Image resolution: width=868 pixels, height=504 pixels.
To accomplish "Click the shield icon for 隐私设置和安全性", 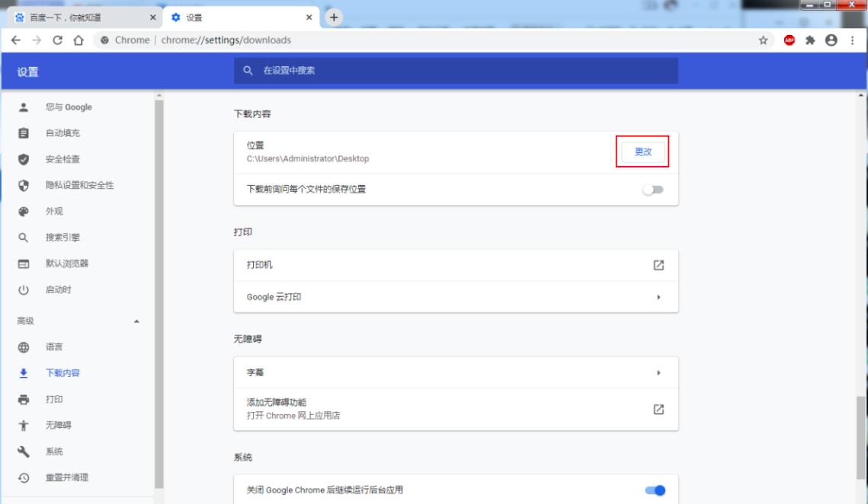I will click(24, 185).
